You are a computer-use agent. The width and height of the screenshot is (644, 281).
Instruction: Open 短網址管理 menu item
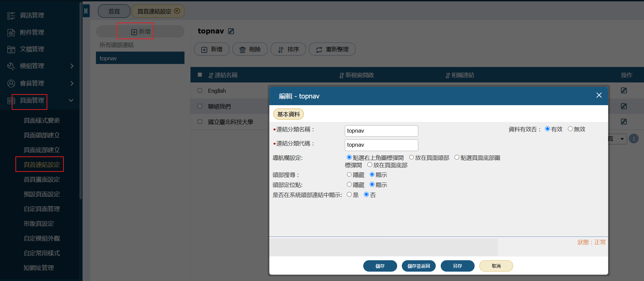[x=39, y=268]
